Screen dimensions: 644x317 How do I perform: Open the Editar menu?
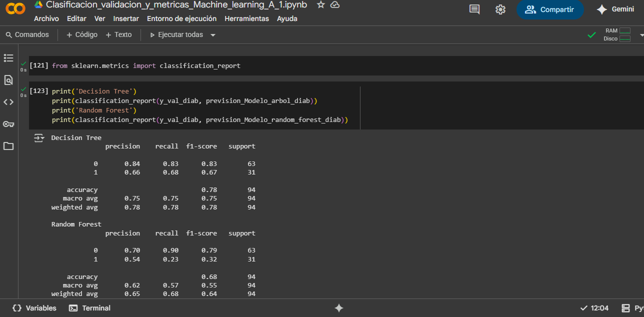pyautogui.click(x=76, y=18)
